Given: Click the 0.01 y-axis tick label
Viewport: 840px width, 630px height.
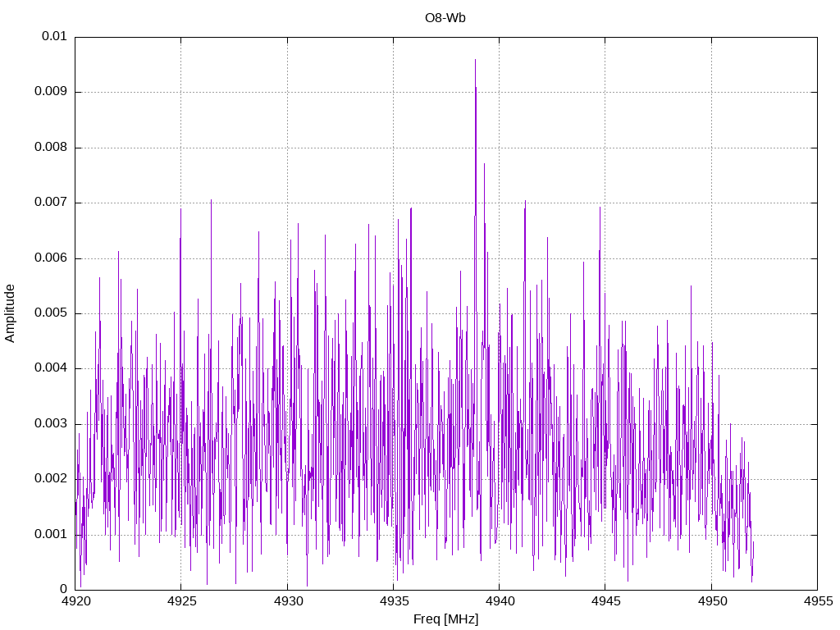Looking at the screenshot, I should [54, 36].
